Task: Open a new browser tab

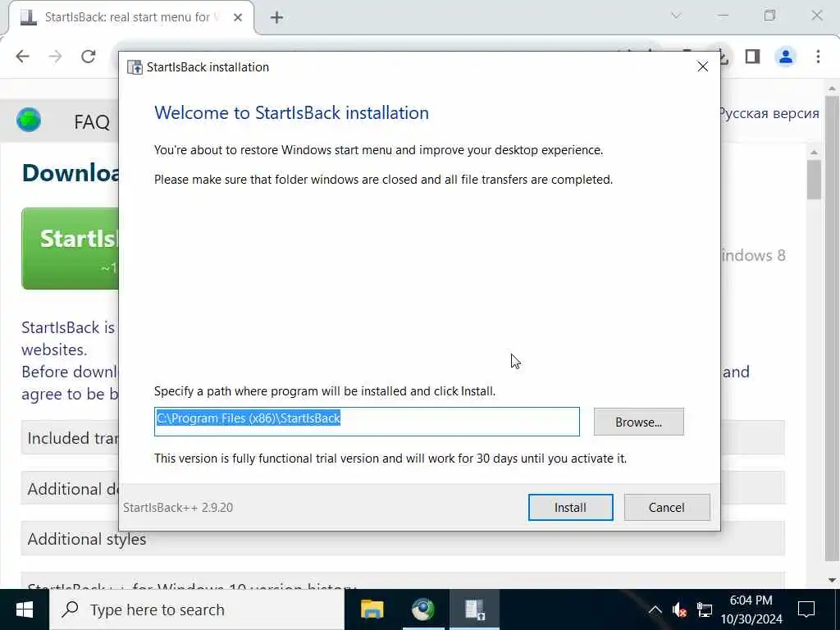Action: [276, 17]
